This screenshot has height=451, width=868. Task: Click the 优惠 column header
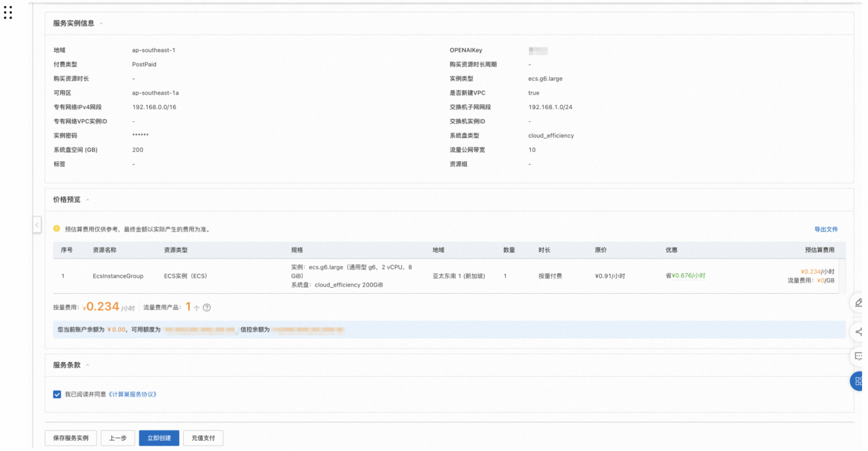click(671, 250)
